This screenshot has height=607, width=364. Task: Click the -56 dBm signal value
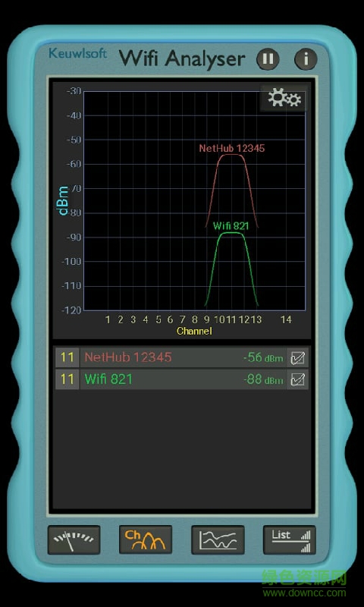(x=264, y=357)
